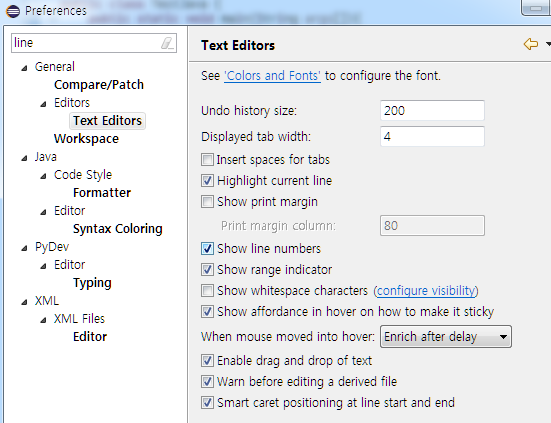This screenshot has height=423, width=551.
Task: Collapse the General tree node
Action: [x=24, y=68]
